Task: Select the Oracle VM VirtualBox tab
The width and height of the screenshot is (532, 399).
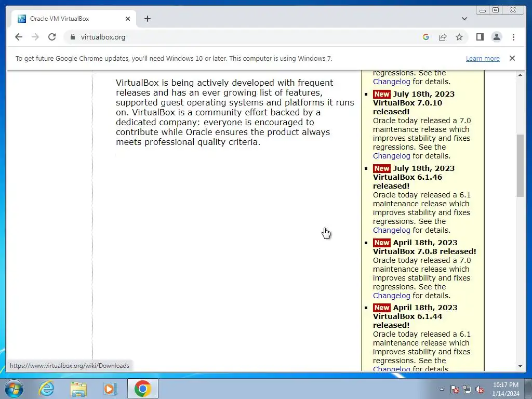Action: coord(74,19)
